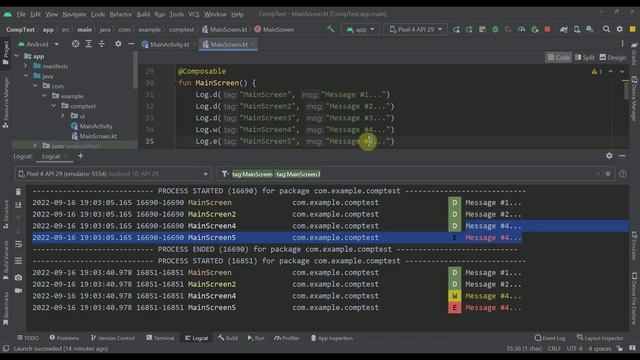The width and height of the screenshot is (640, 360).
Task: Open Device Manager icon in toolbar
Action: (x=577, y=29)
